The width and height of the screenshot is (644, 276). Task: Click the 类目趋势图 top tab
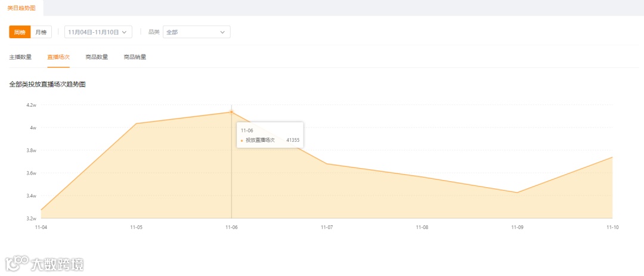[21, 8]
